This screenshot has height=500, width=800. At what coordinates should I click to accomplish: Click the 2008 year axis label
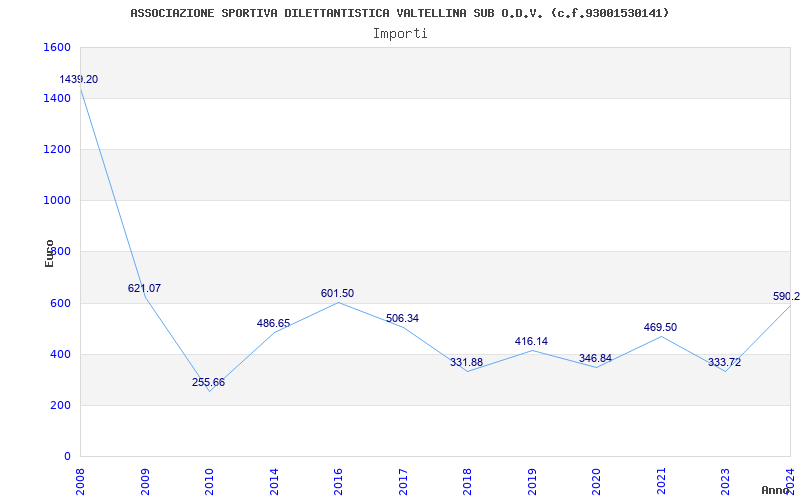pos(80,482)
